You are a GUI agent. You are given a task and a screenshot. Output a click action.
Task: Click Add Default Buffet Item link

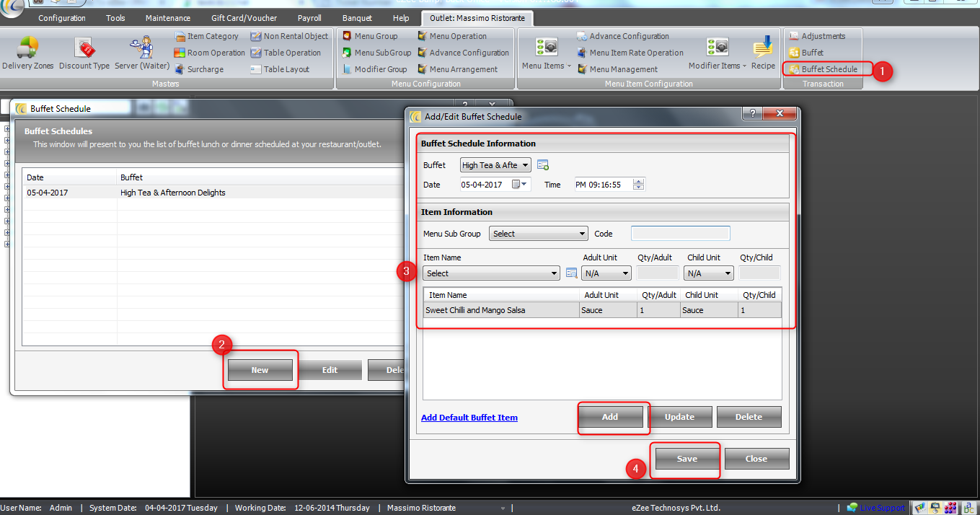[x=469, y=418]
